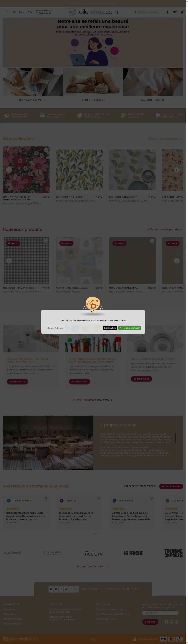The image size is (188, 644).
Task: Click Refuser & Fermer in cookie banner
Action: click(x=56, y=328)
